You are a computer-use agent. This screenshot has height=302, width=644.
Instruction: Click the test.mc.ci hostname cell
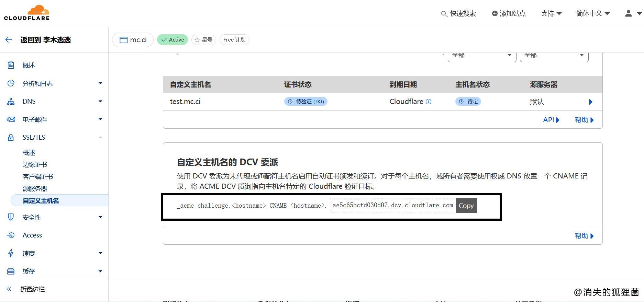(185, 102)
